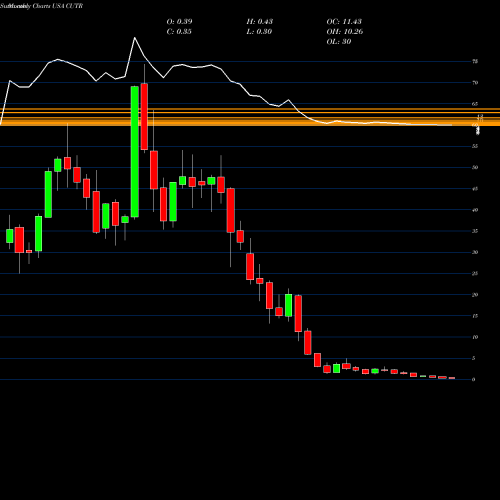Click the 40 price axis label
500x500 pixels.
click(x=475, y=210)
